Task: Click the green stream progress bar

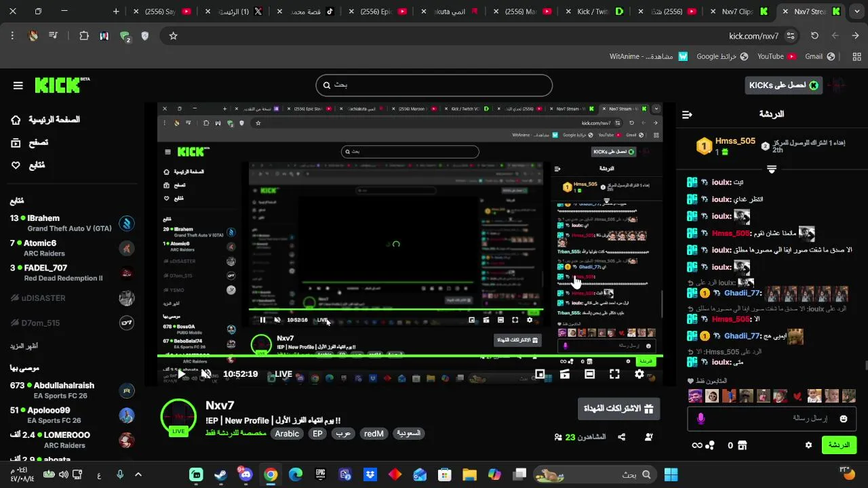Action: [410, 356]
